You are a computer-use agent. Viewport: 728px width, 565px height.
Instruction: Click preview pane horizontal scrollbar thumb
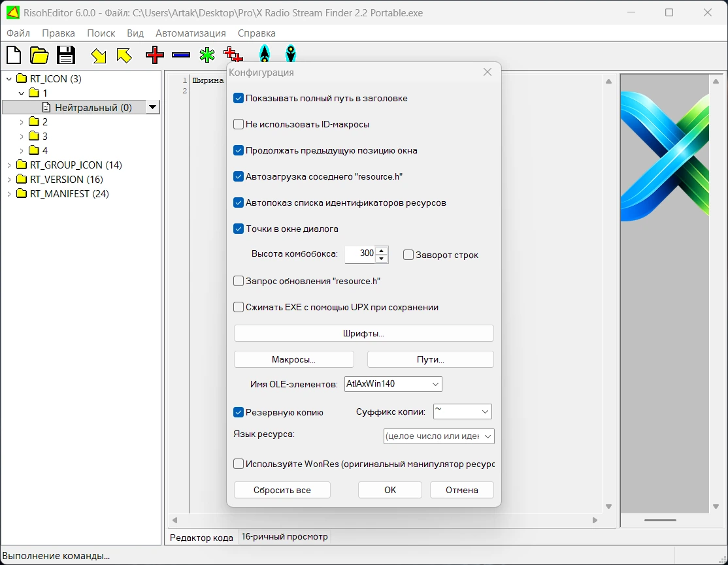(x=660, y=520)
